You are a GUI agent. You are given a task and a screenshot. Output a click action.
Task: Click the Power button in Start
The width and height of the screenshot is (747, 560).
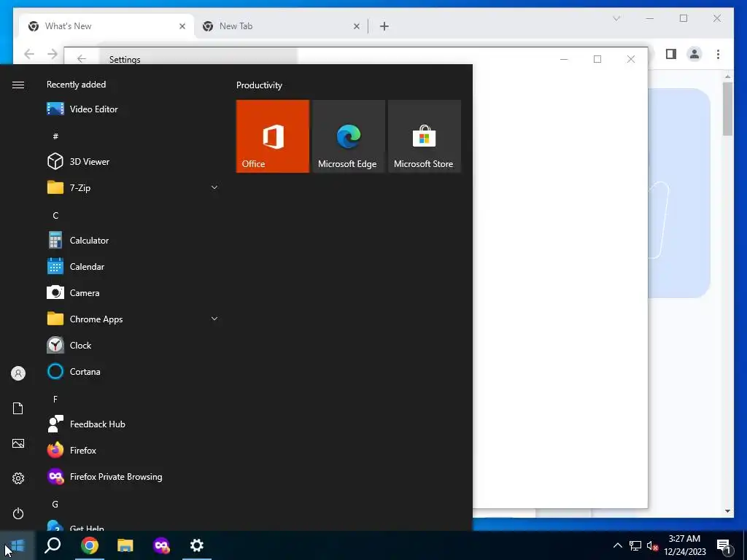(x=18, y=513)
